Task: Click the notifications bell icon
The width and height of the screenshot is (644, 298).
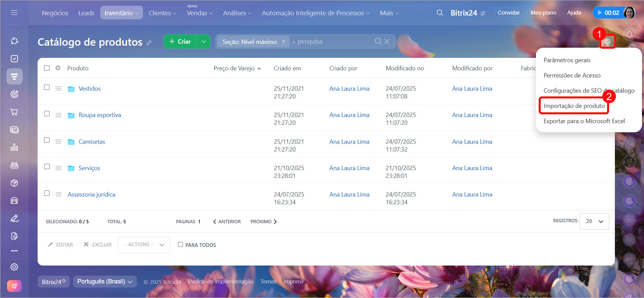Action: [629, 35]
